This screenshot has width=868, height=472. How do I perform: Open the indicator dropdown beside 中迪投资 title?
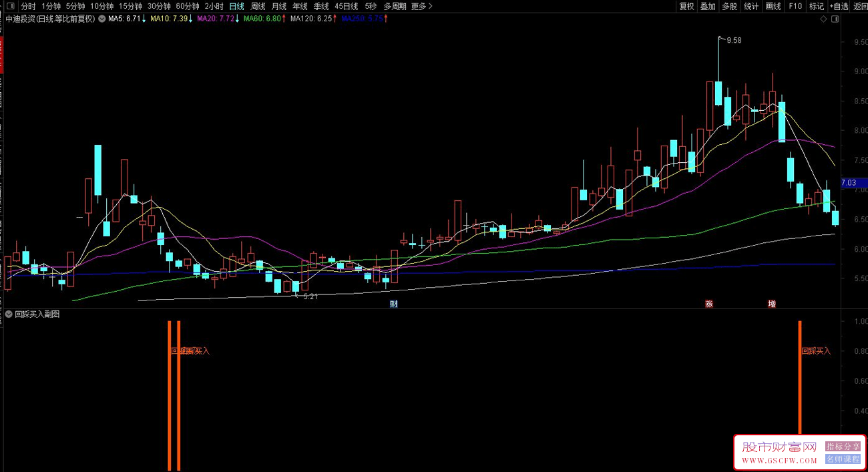(x=101, y=19)
